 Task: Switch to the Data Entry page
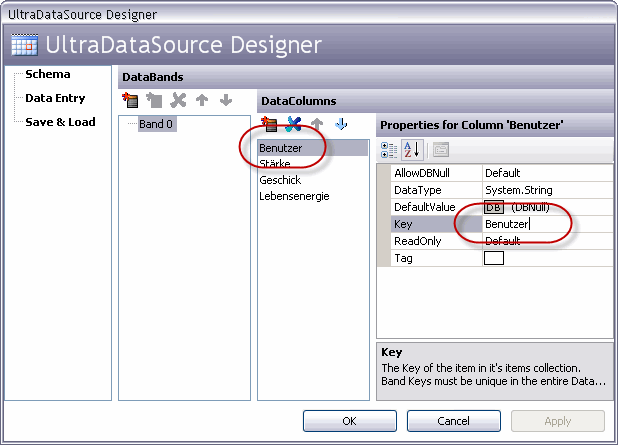[55, 98]
